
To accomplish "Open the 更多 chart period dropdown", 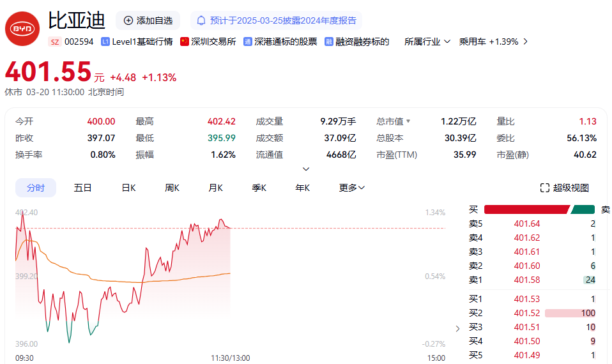I will coord(352,188).
